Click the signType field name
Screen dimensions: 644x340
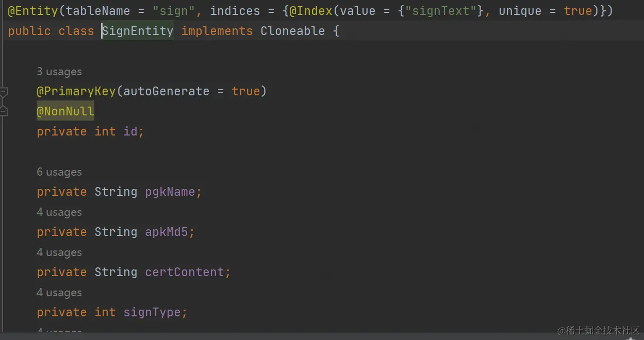point(152,312)
